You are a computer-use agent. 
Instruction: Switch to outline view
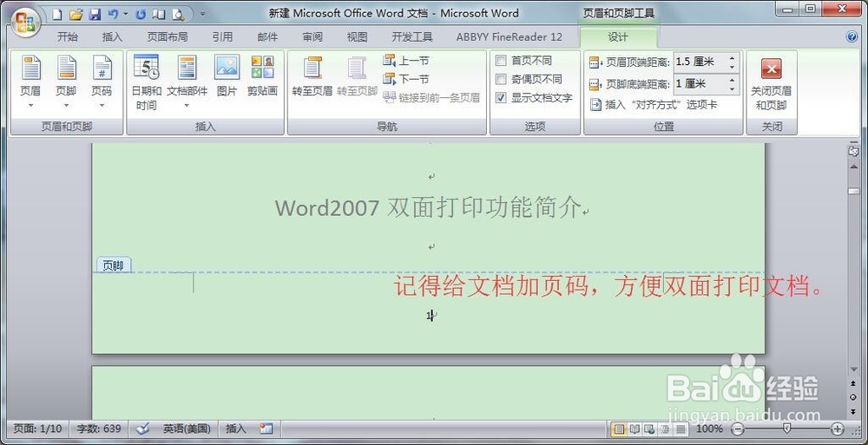(666, 429)
